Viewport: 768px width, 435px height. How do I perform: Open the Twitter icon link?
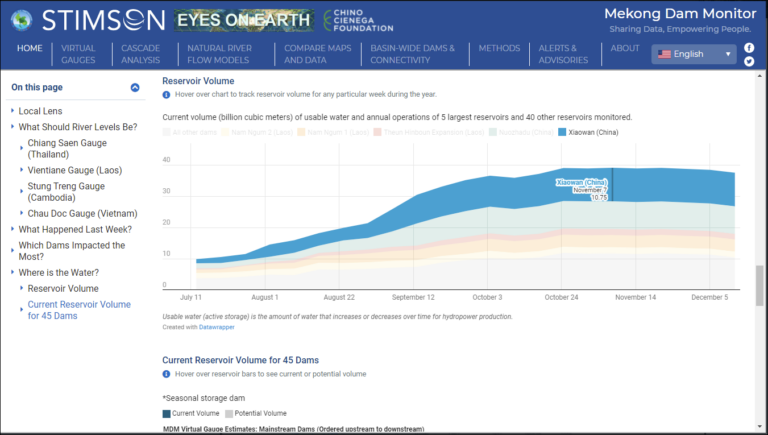(x=749, y=62)
